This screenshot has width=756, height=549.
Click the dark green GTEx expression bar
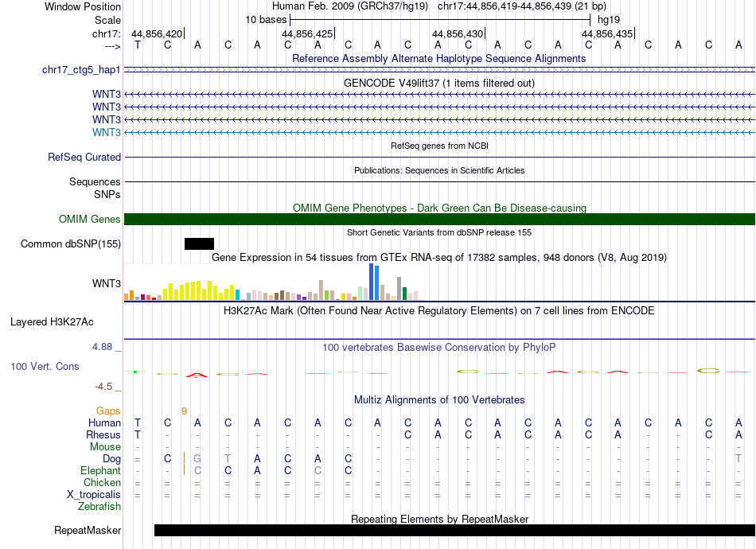[x=405, y=294]
